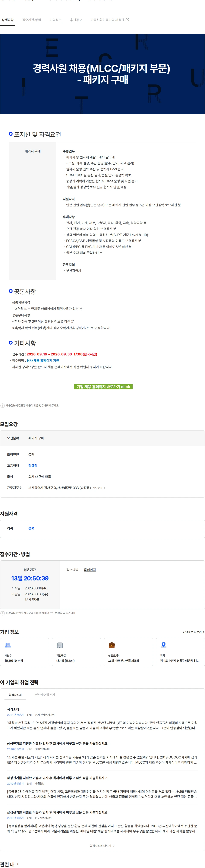Click external link icon beside 가족친화인증기업 채용관
The width and height of the screenshot is (205, 868).
point(127,20)
